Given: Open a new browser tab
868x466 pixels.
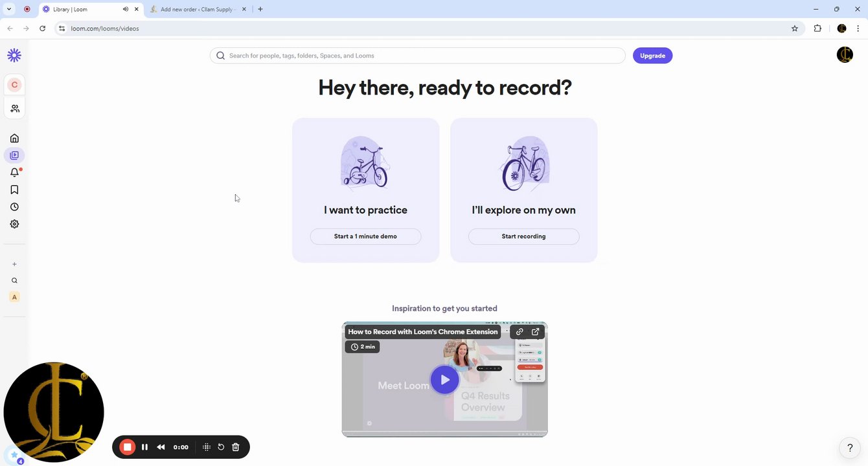Looking at the screenshot, I should [260, 9].
